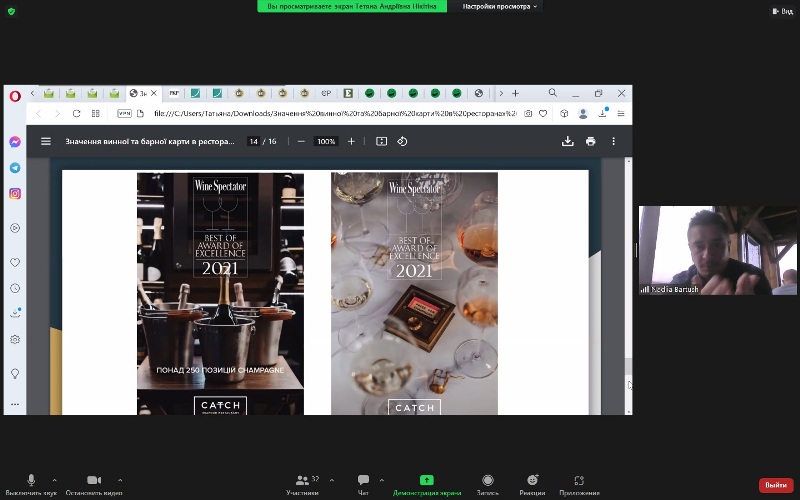The width and height of the screenshot is (800, 500).
Task: Click the PDF fit-to-page icon
Action: click(382, 141)
